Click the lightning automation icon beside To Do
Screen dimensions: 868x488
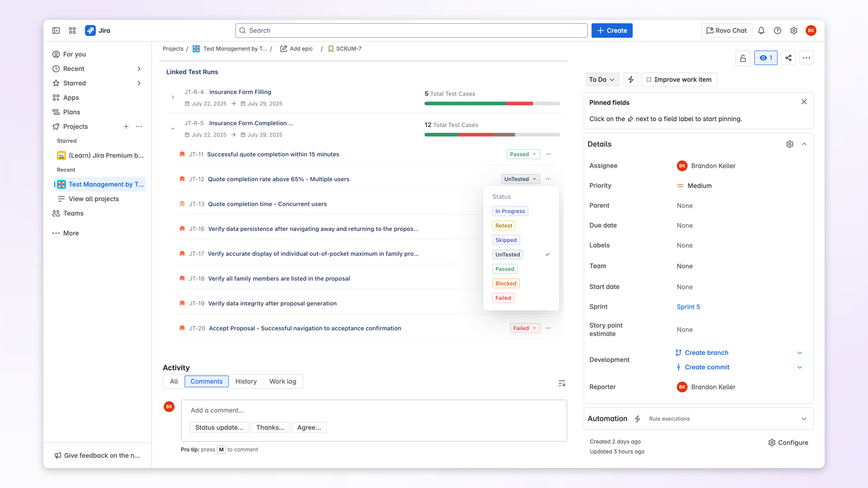[630, 80]
